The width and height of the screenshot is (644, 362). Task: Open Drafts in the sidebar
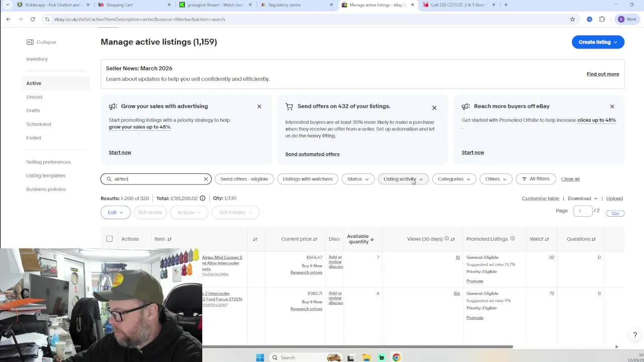33,111
